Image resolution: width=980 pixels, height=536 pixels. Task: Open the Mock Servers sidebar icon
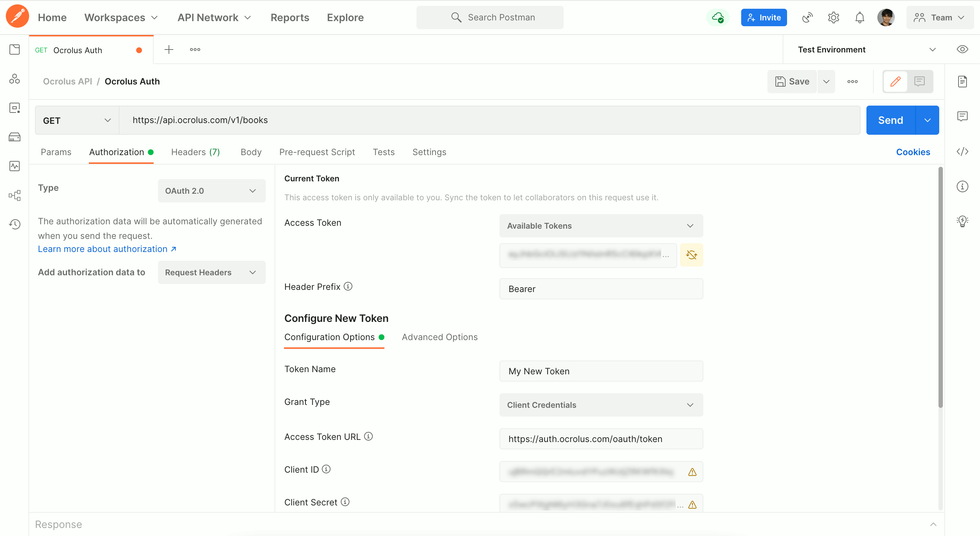click(x=15, y=137)
